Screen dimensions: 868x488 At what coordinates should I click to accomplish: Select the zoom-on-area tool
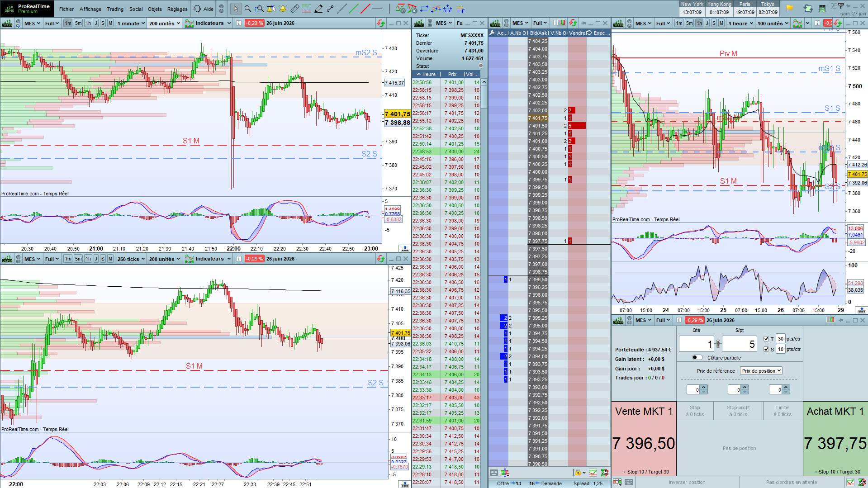coord(259,9)
